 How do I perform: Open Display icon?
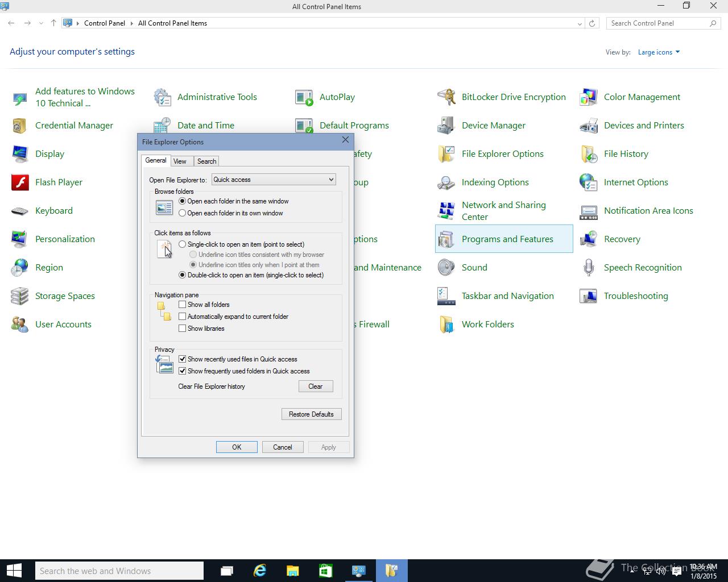(x=20, y=154)
